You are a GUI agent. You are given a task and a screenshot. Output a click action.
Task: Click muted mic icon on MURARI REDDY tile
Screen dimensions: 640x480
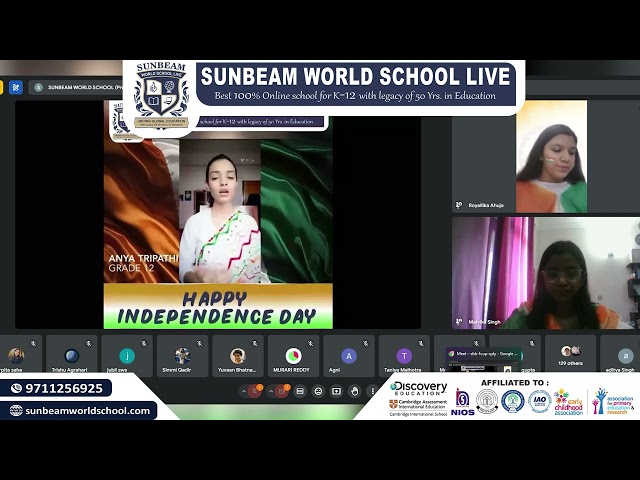tap(310, 344)
